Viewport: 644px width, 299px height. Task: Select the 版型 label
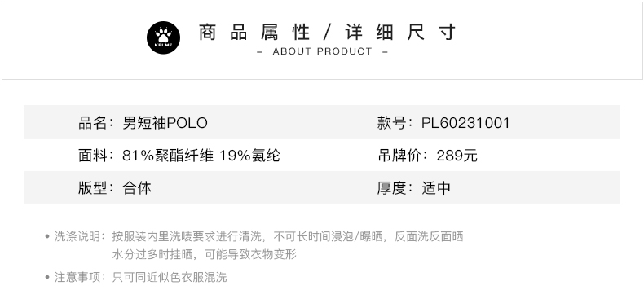coord(93,188)
